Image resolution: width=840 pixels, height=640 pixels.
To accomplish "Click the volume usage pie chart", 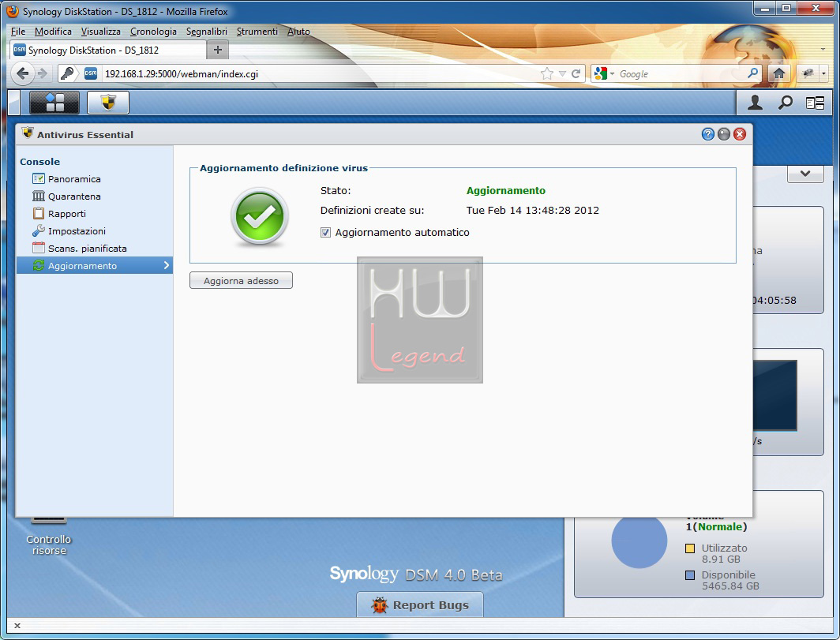I will click(639, 541).
